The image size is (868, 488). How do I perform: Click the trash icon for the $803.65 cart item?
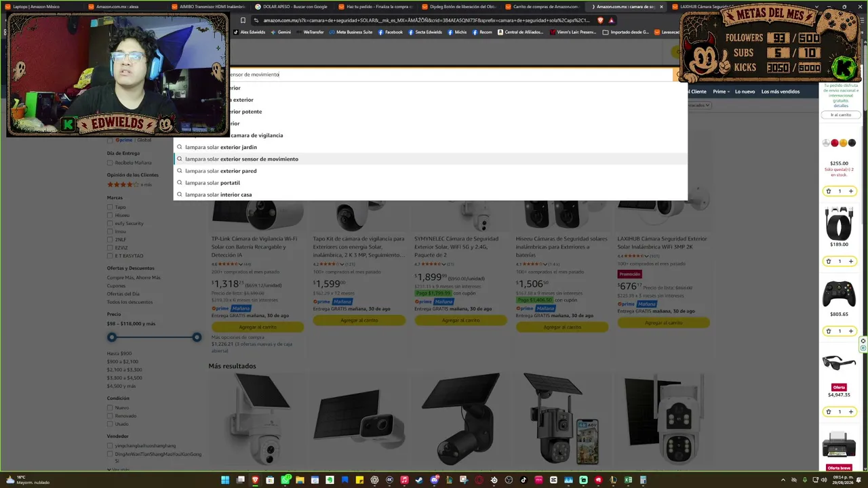pos(828,331)
